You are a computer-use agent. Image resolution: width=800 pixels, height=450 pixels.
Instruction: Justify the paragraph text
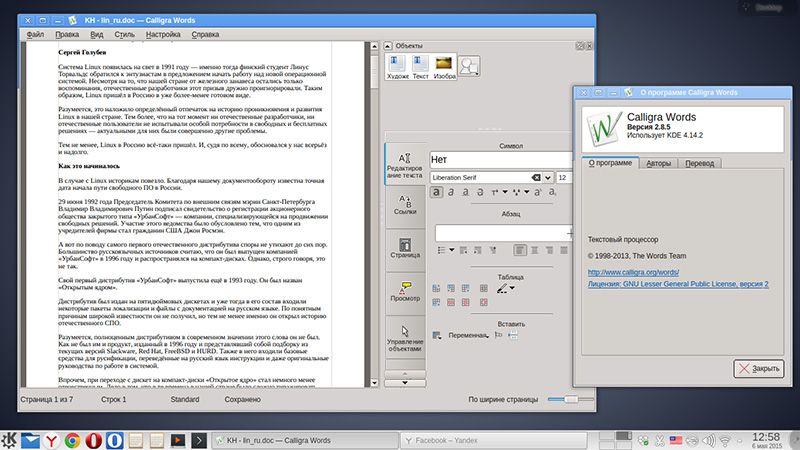[564, 250]
